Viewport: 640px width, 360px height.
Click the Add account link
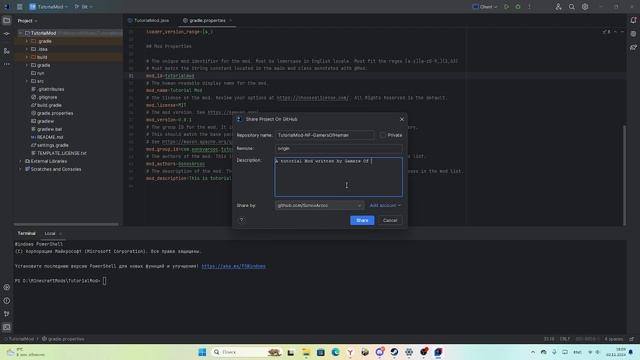(x=385, y=205)
